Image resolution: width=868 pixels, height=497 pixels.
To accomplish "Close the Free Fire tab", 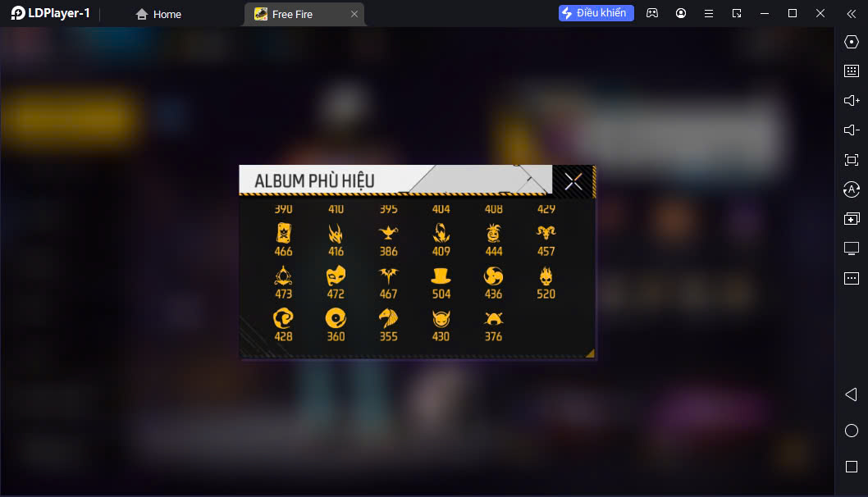I will pos(354,15).
